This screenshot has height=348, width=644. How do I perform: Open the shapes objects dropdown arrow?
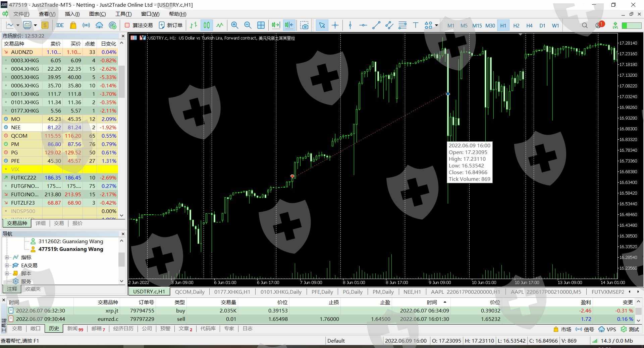coord(436,25)
